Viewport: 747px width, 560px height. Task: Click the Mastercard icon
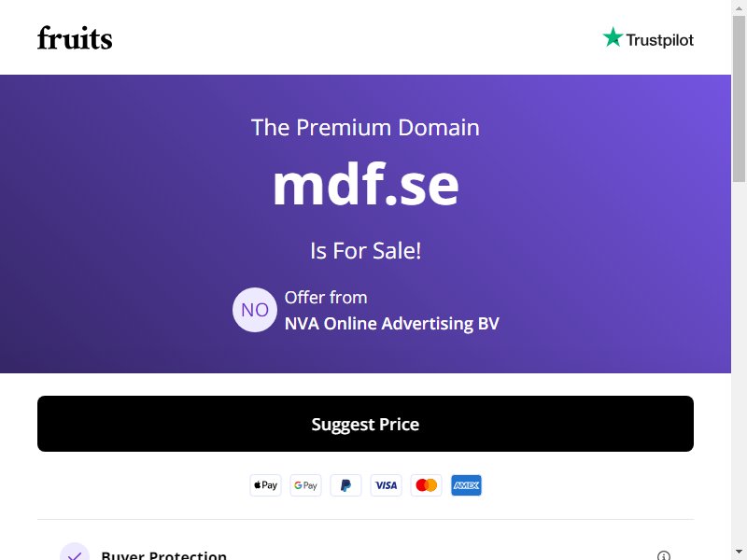(426, 485)
